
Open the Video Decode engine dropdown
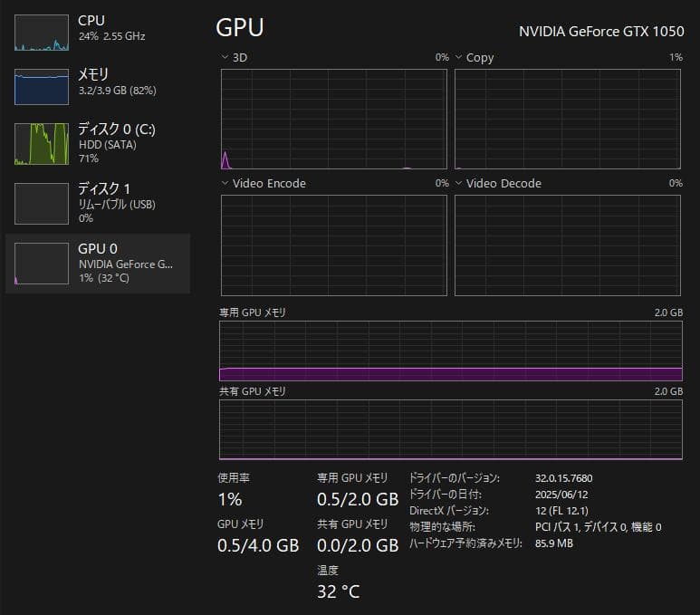coord(458,184)
